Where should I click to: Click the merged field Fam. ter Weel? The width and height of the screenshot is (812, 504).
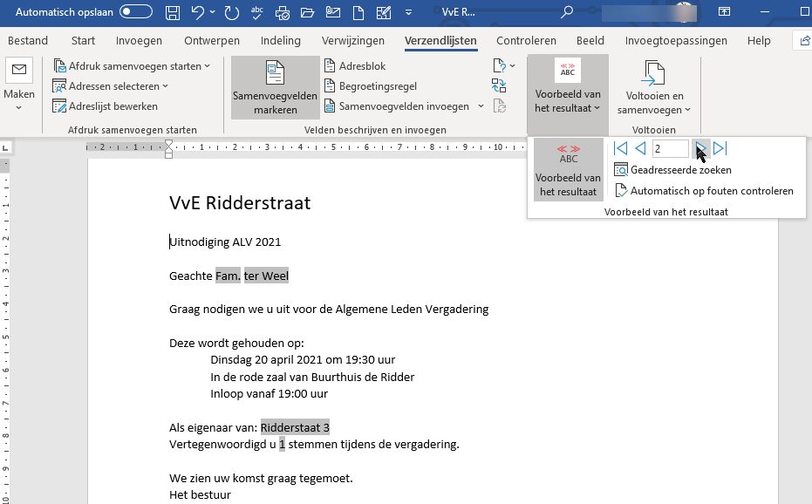tap(252, 276)
